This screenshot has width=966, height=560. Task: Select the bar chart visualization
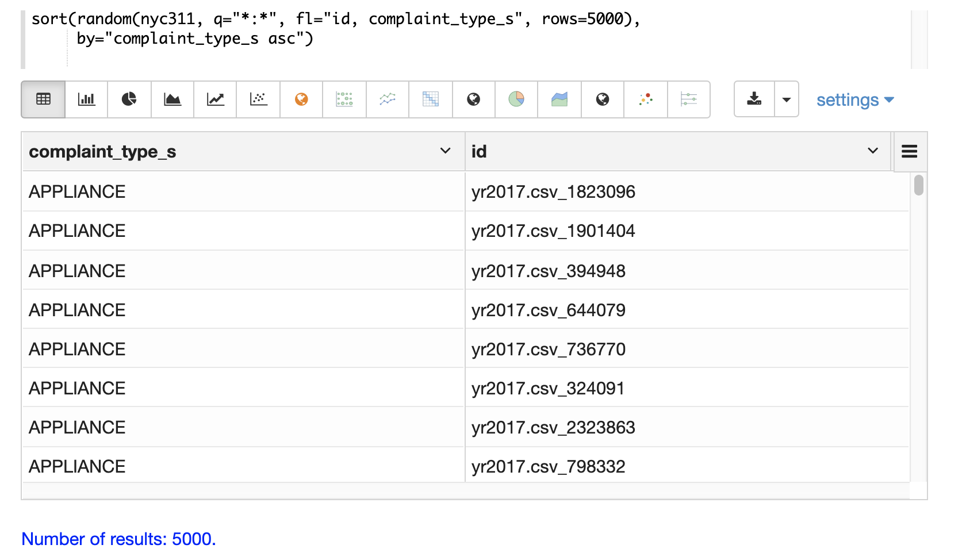(x=86, y=99)
